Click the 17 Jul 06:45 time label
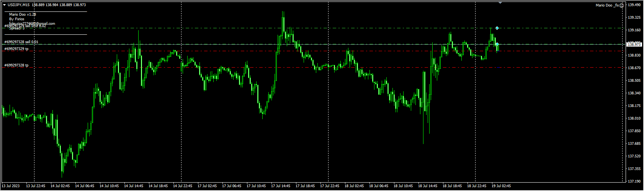Image resolution: width=644 pixels, height=191 pixels. point(232,186)
